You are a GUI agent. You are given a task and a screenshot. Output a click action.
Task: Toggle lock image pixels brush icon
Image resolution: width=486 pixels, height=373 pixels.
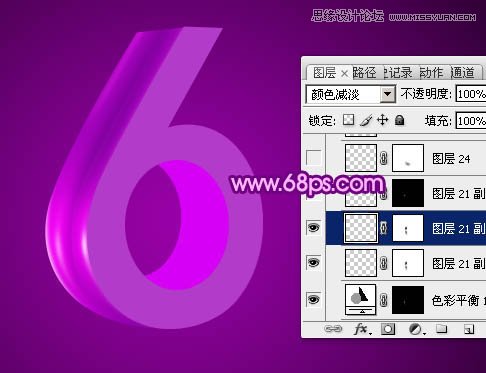coord(366,120)
